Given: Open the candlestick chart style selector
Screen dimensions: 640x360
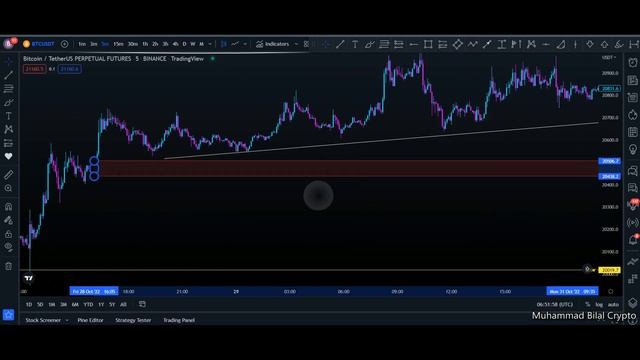Looking at the screenshot, I should (x=223, y=44).
